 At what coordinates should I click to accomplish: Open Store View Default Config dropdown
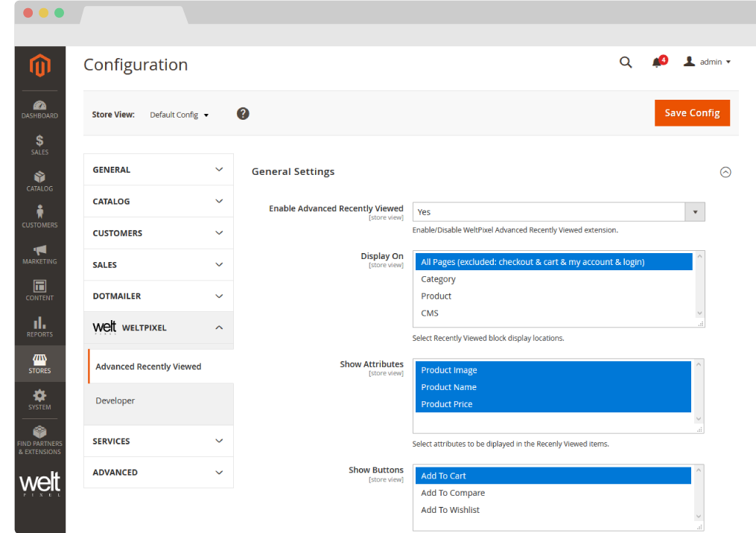pyautogui.click(x=179, y=115)
